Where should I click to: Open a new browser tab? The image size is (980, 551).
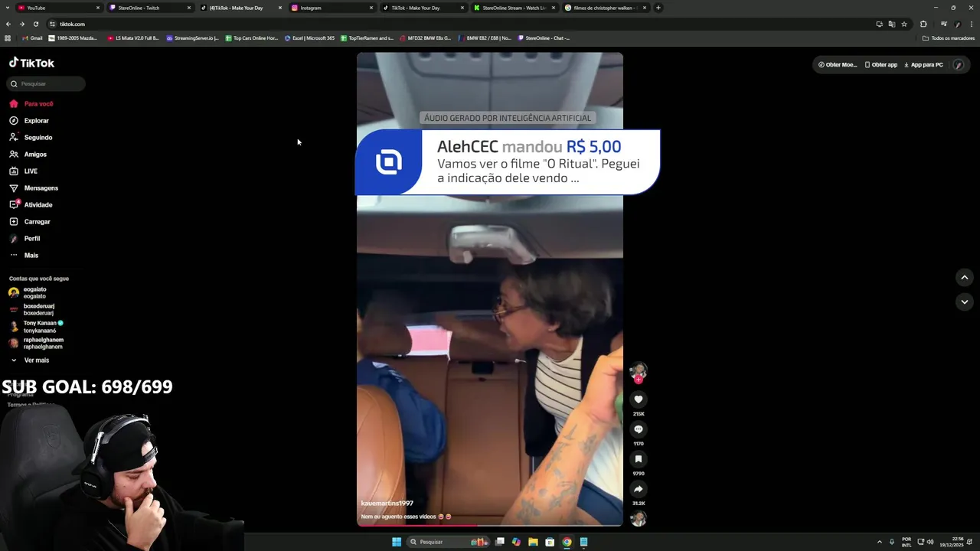(x=658, y=8)
